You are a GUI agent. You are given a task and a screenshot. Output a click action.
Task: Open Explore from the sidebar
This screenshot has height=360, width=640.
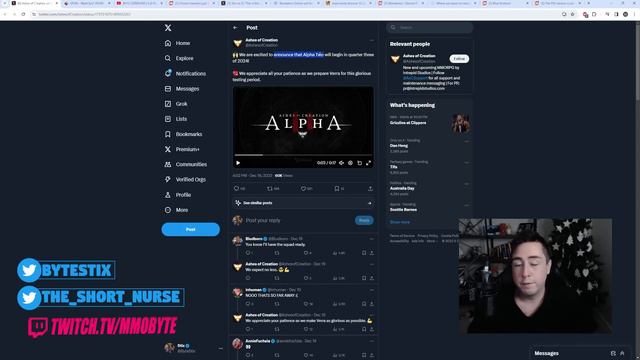tap(179, 58)
